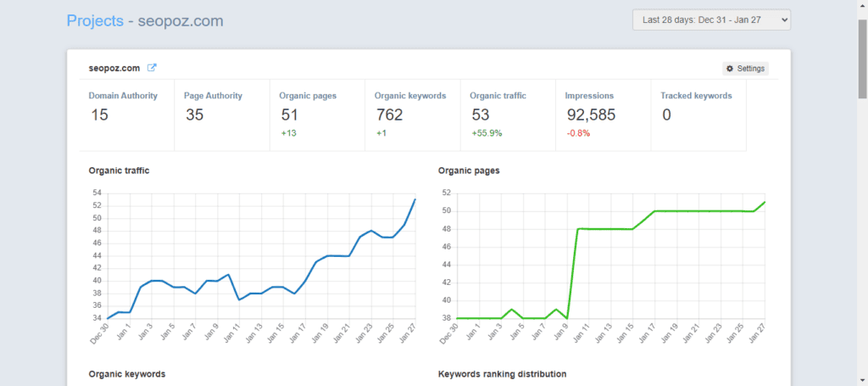Click the Keywords ranking distribution heading
Screen dimensions: 868x386
pyautogui.click(x=502, y=373)
